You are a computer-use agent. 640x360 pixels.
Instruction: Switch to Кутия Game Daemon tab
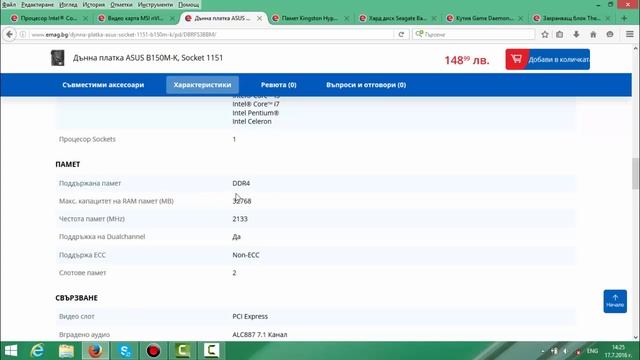pyautogui.click(x=484, y=18)
